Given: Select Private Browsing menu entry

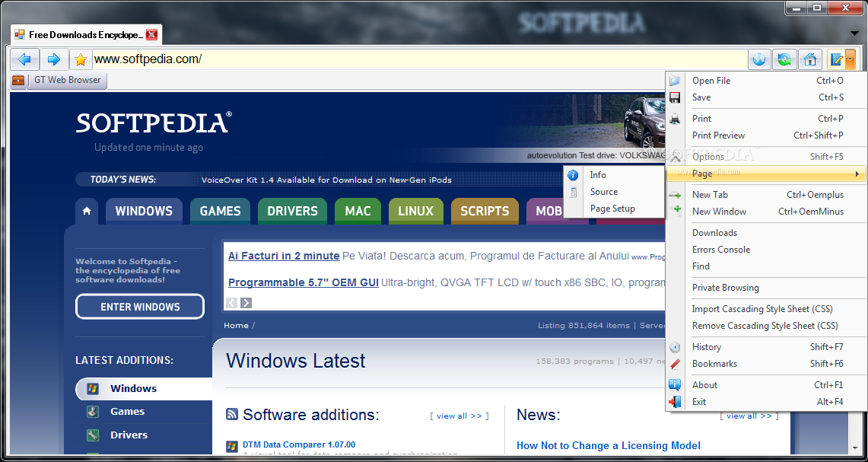Looking at the screenshot, I should click(x=766, y=288).
